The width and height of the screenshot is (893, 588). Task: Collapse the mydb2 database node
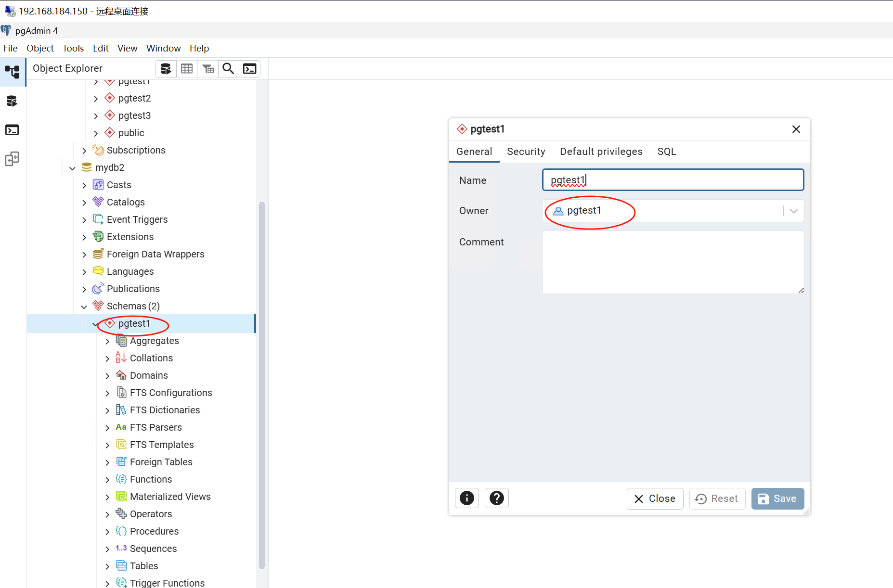point(72,167)
